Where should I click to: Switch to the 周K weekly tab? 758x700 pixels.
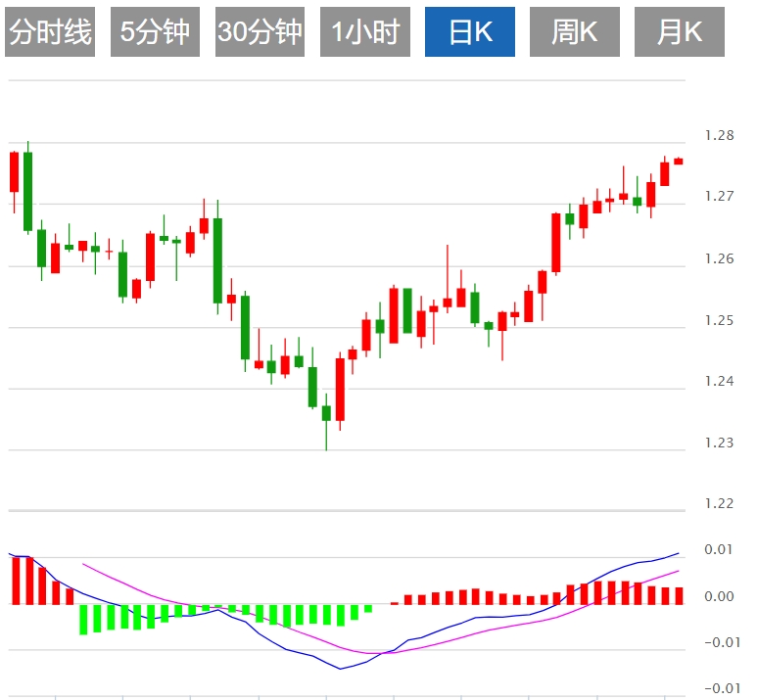pyautogui.click(x=575, y=32)
